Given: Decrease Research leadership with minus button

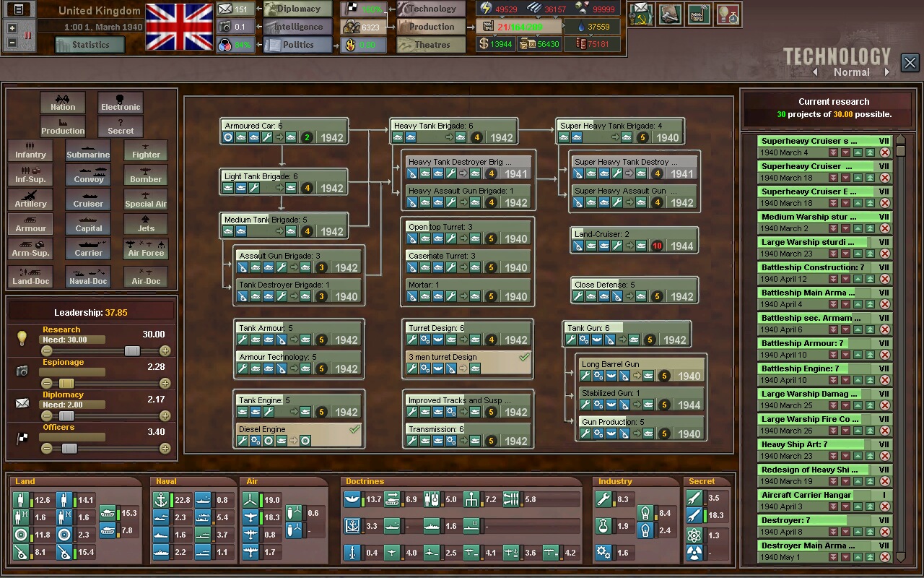Looking at the screenshot, I should pos(47,351).
